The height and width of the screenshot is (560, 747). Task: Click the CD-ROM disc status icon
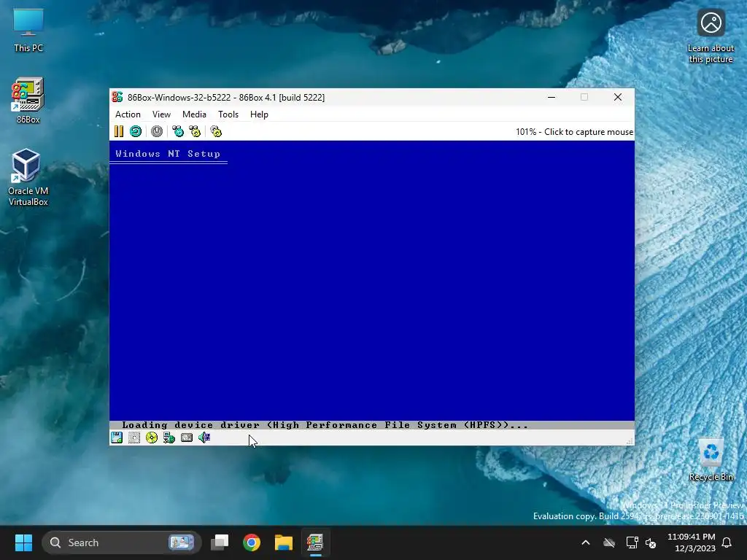(x=152, y=437)
